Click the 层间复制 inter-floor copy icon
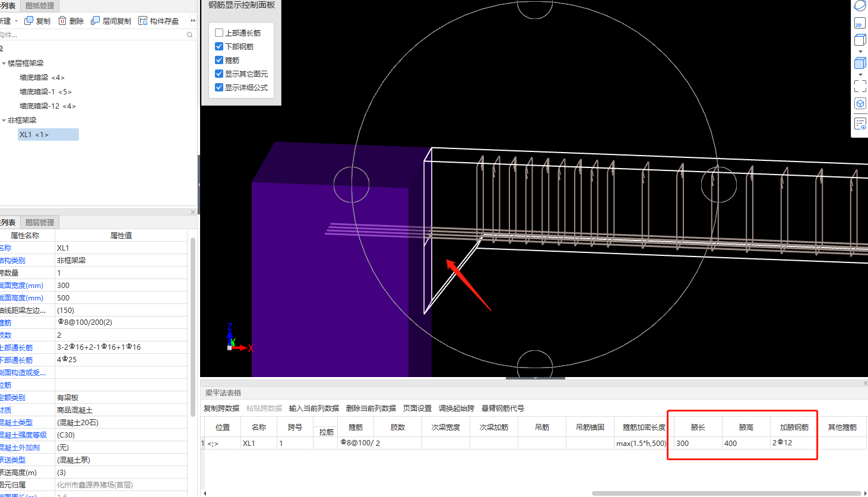868x497 pixels. click(95, 21)
